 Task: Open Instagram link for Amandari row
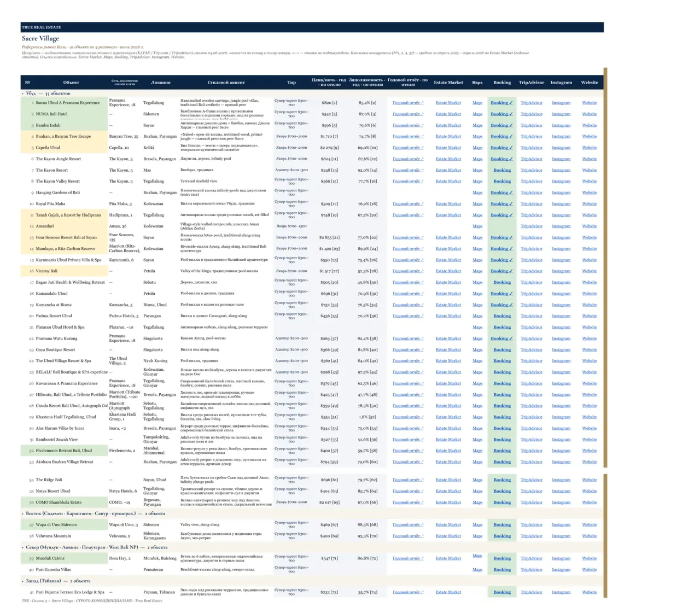point(561,226)
